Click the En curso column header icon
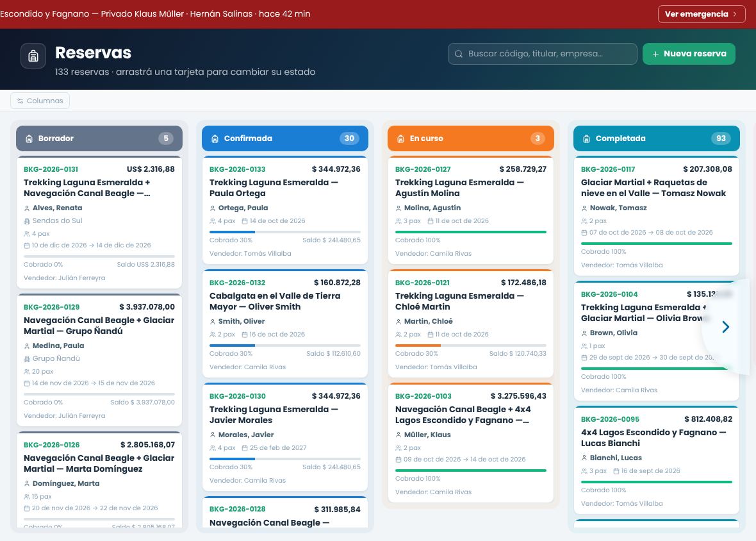The height and width of the screenshot is (541, 756). pyautogui.click(x=400, y=139)
